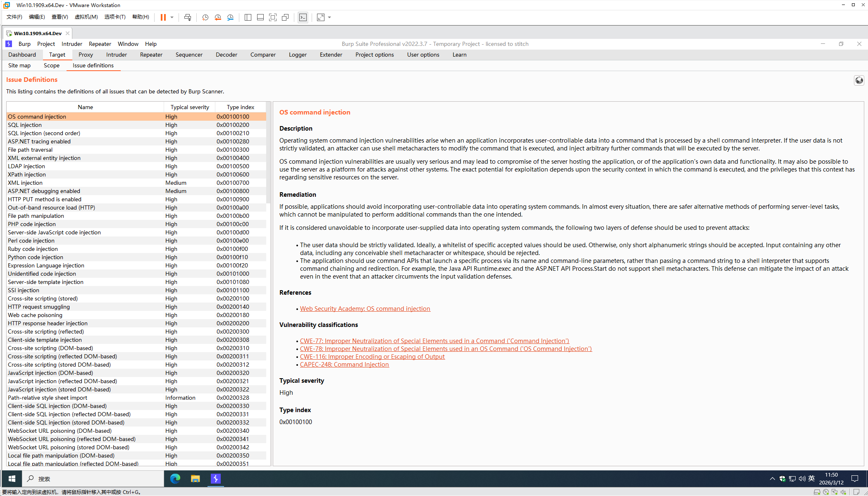Click send Ctrl+Alt+Del toolbar icon
Viewport: 868px width, 496px height.
[x=188, y=17]
